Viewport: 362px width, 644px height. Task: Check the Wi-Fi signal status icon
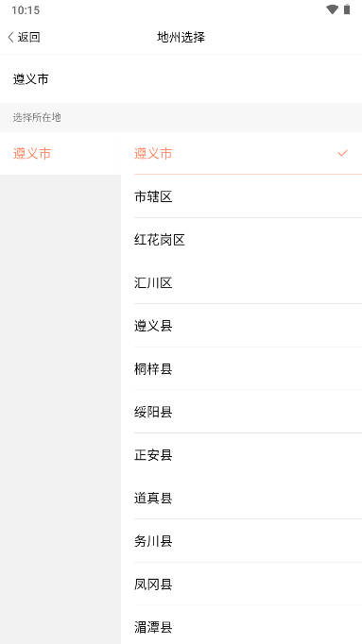pos(332,9)
